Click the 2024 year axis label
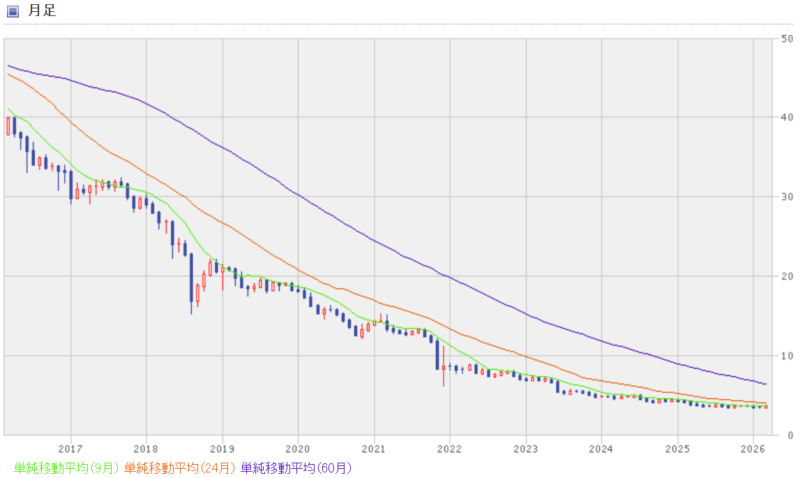Screen dimensions: 800x478 (x=601, y=448)
